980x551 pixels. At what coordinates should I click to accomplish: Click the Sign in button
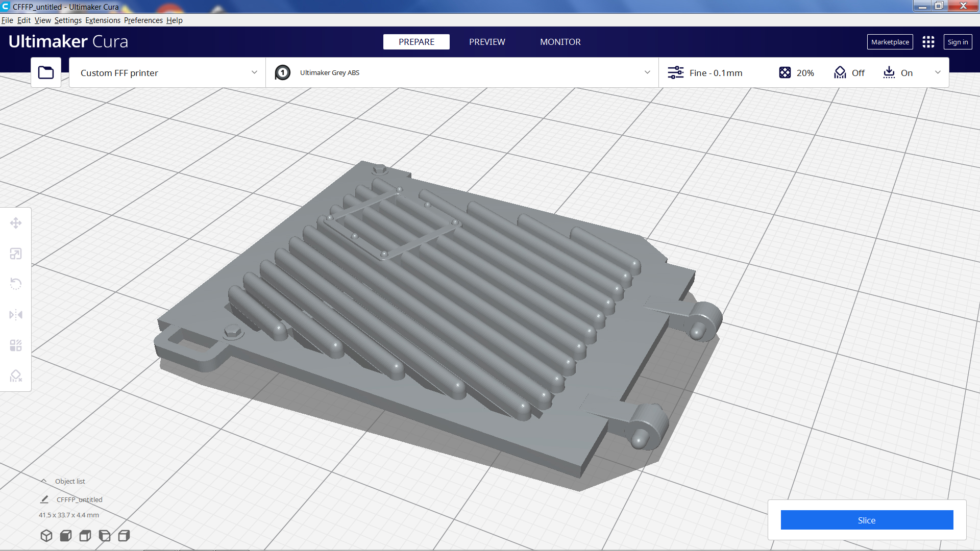pyautogui.click(x=958, y=42)
